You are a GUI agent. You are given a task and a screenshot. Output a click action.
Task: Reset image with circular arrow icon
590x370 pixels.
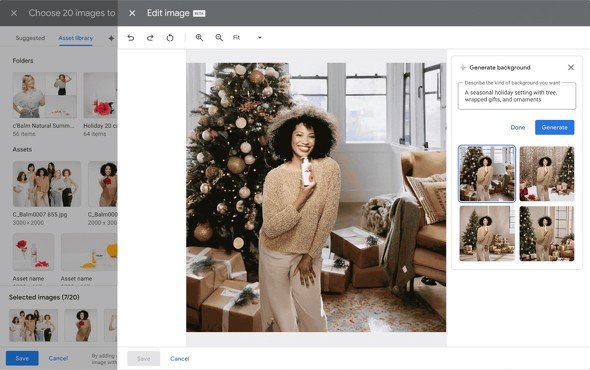[170, 38]
